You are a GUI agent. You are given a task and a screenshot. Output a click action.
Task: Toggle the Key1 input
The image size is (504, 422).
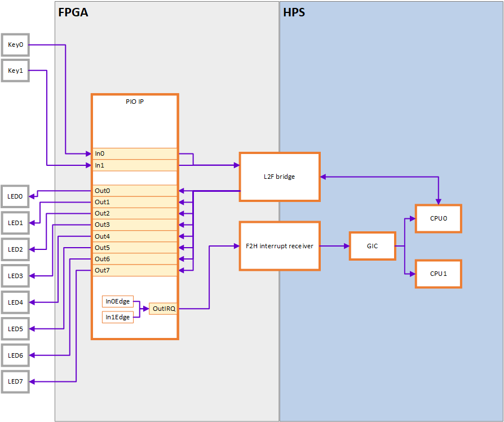coord(15,71)
